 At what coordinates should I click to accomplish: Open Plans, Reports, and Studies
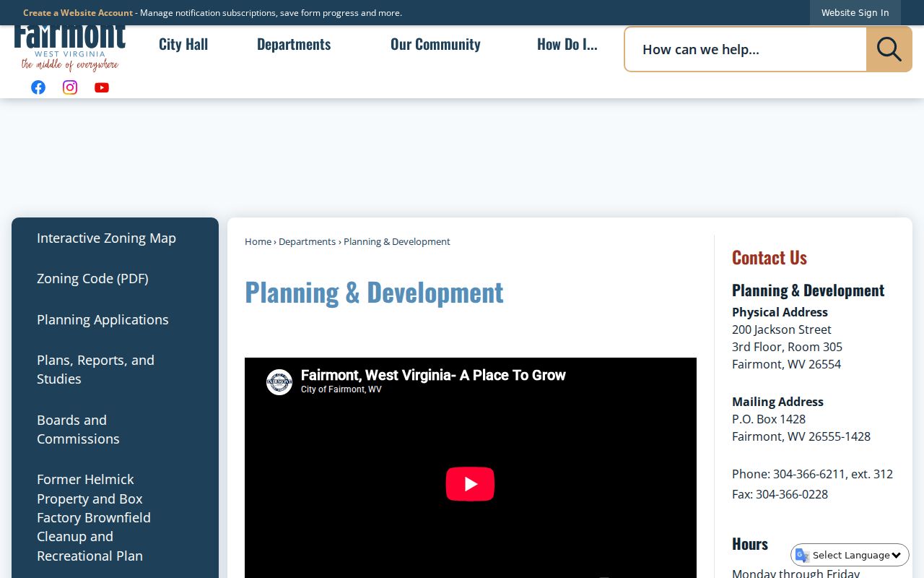click(x=95, y=369)
